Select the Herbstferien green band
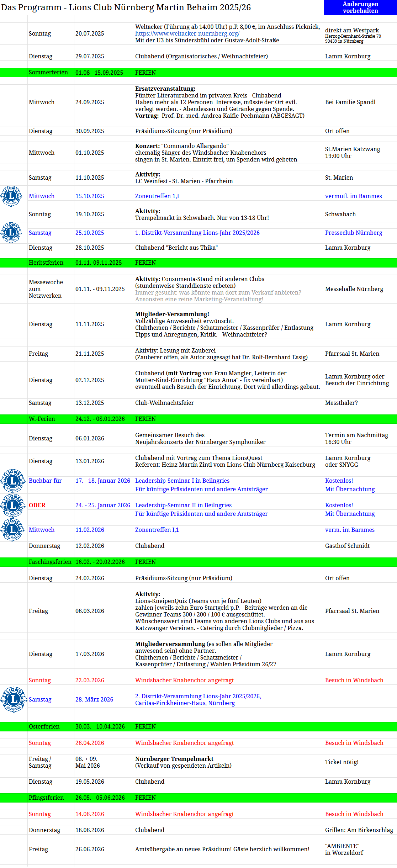 coord(198,263)
